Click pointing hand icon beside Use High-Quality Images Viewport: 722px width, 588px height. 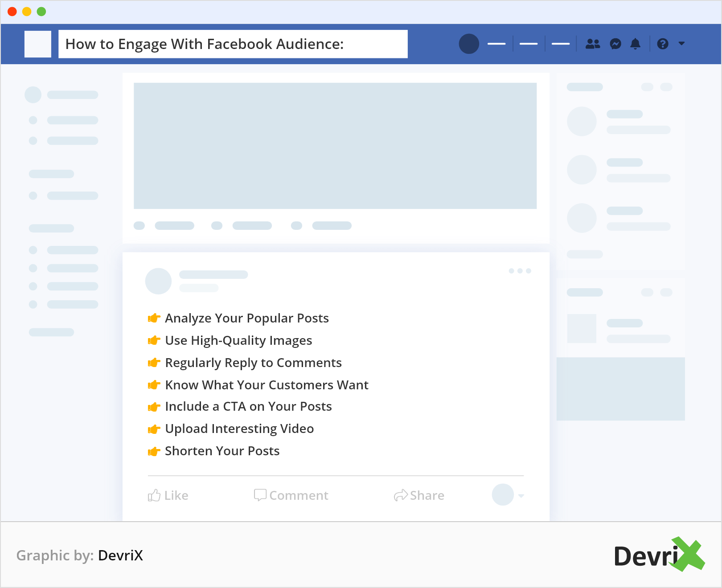point(154,340)
